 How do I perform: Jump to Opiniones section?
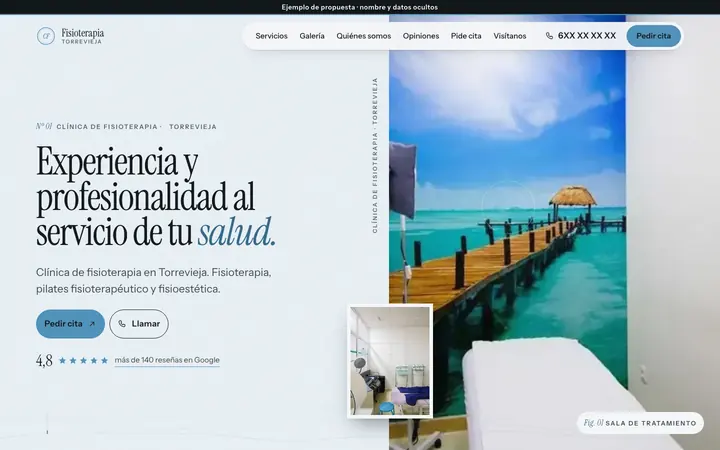pos(421,36)
